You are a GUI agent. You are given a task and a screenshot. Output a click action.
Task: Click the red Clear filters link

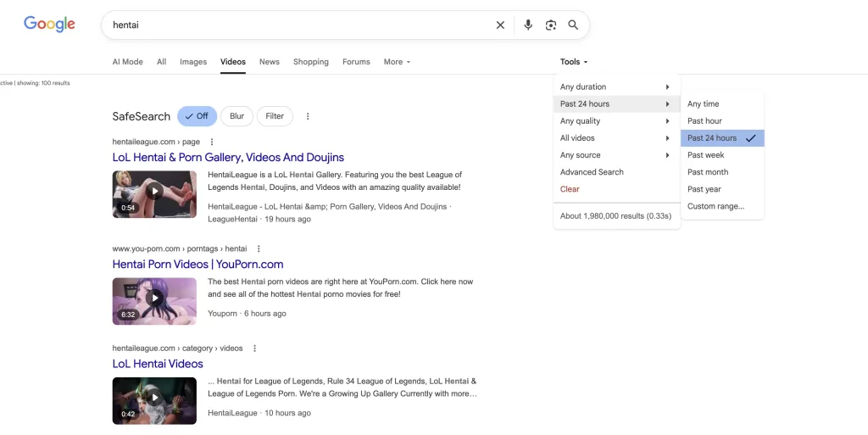coord(570,189)
